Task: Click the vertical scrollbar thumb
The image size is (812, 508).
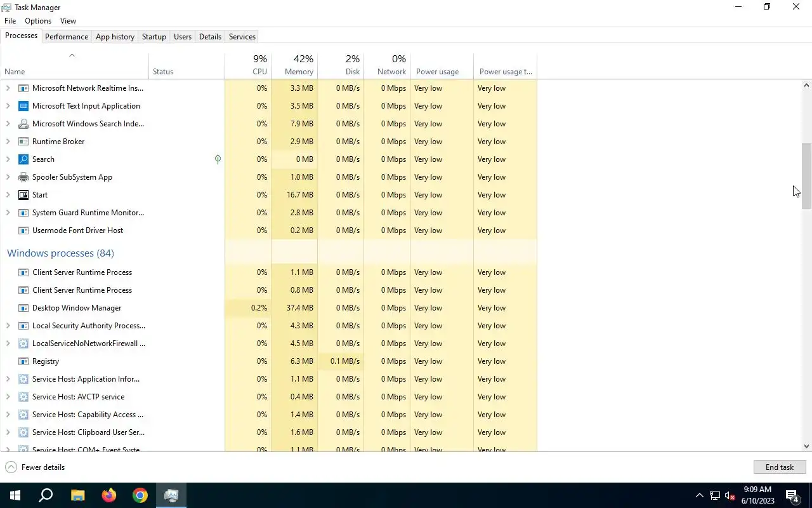Action: click(x=806, y=176)
